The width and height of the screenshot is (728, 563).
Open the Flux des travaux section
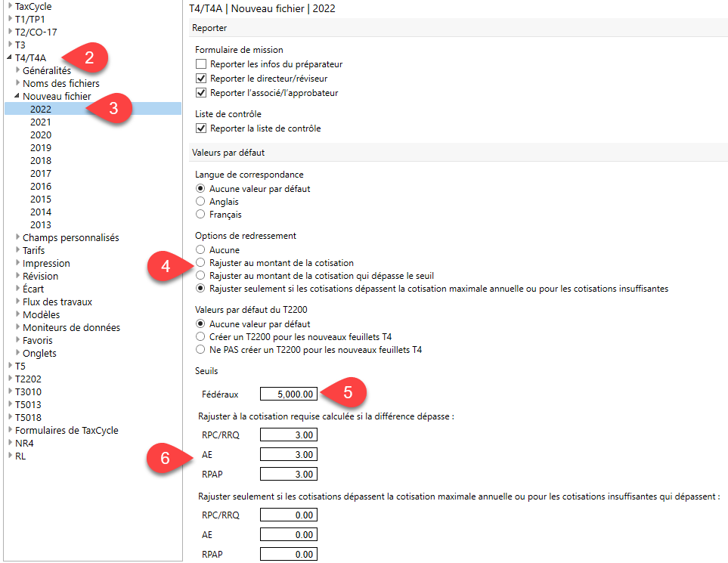[x=57, y=302]
